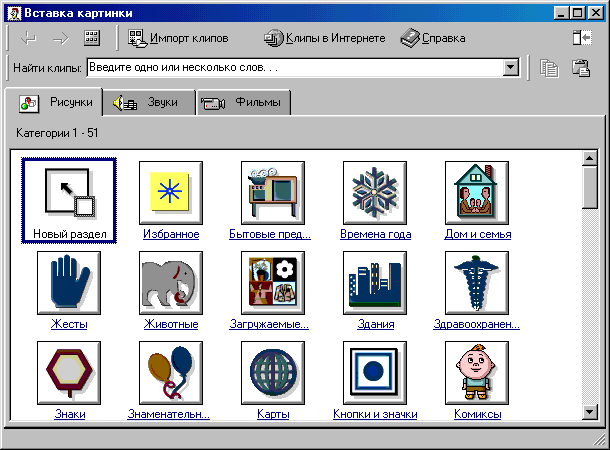Open the Загружаемые collage icon
The image size is (610, 450).
(273, 283)
